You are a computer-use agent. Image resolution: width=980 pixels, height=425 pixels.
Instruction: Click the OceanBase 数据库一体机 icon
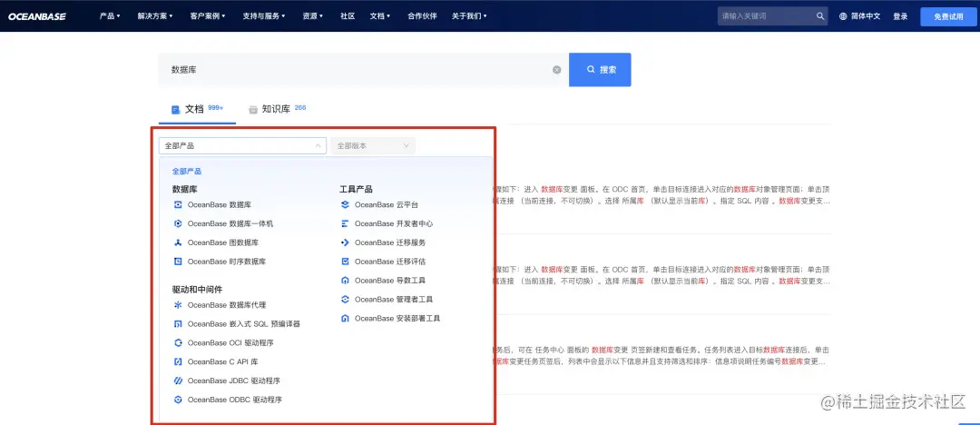(178, 223)
